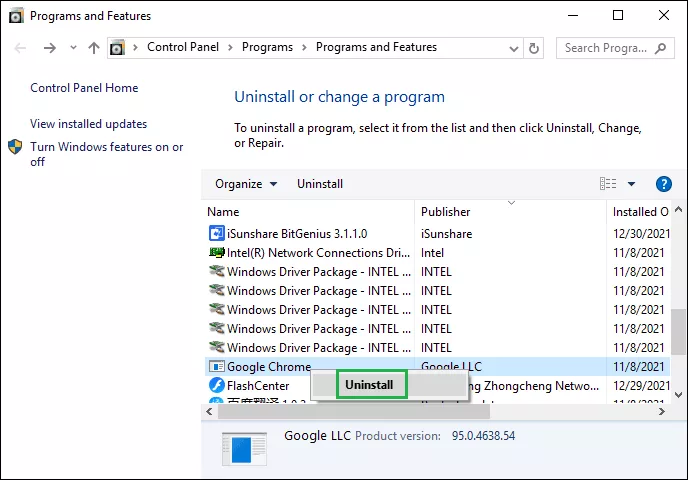Click the Intel Network Connections icon
The width and height of the screenshot is (688, 480).
click(217, 252)
